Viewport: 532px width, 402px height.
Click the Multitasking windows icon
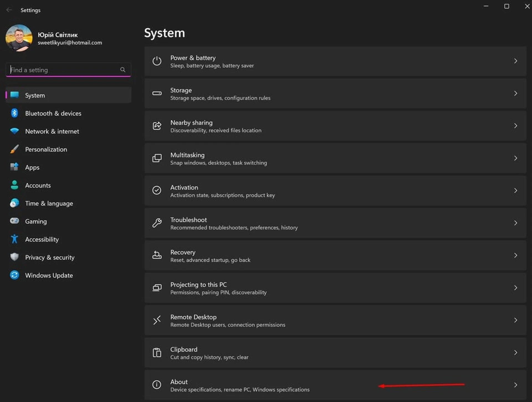pos(157,158)
